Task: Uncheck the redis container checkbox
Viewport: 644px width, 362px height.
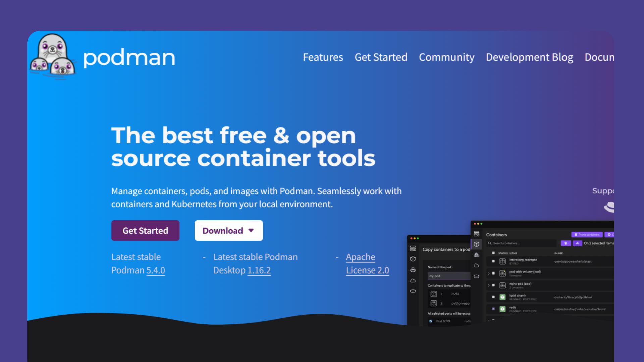Action: pos(493,309)
